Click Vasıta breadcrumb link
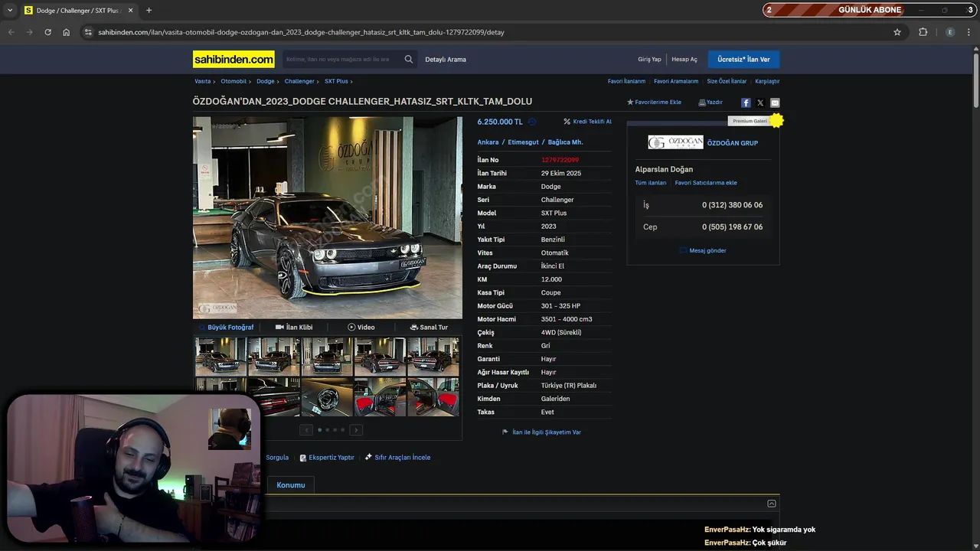This screenshot has height=551, width=980. click(x=202, y=81)
